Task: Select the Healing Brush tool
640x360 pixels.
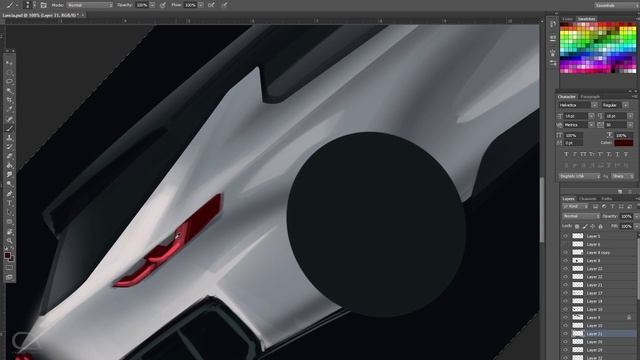Action: click(x=9, y=119)
